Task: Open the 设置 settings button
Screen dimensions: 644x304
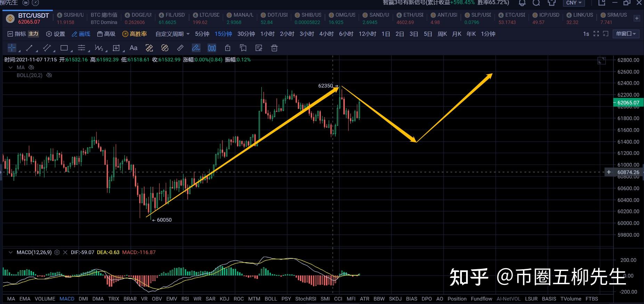Action: point(56,34)
